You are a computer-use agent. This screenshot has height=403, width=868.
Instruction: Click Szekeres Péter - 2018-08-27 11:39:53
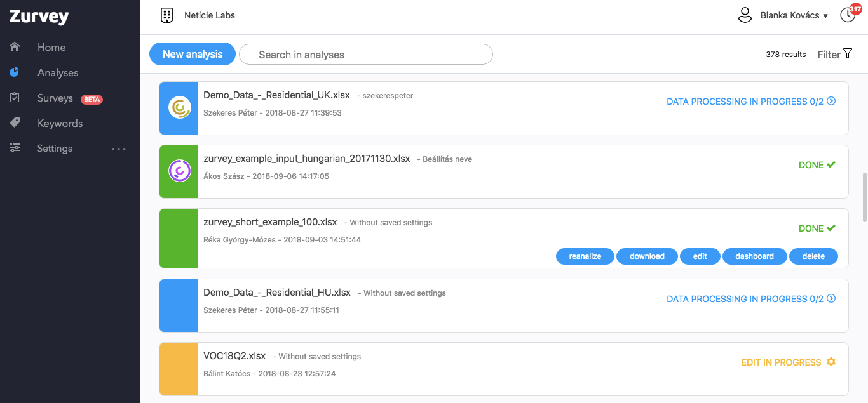(x=273, y=113)
